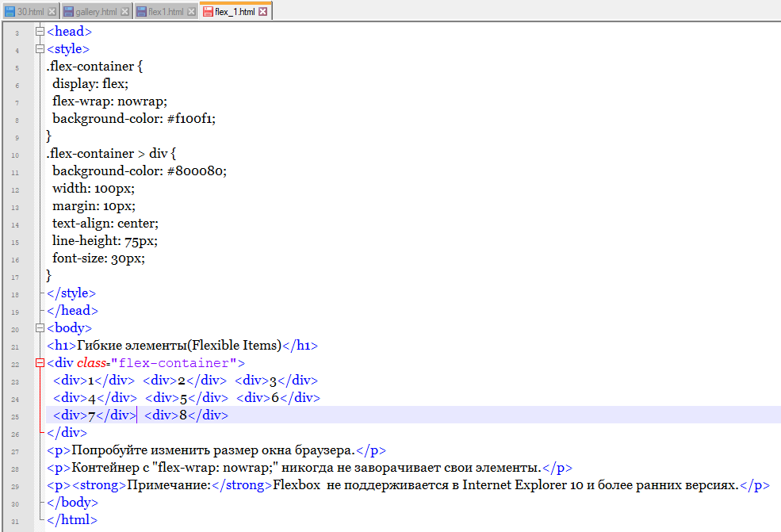Viewport: 781px width, 532px height.
Task: Place cursor on the #f100f1 color value
Action: (191, 119)
